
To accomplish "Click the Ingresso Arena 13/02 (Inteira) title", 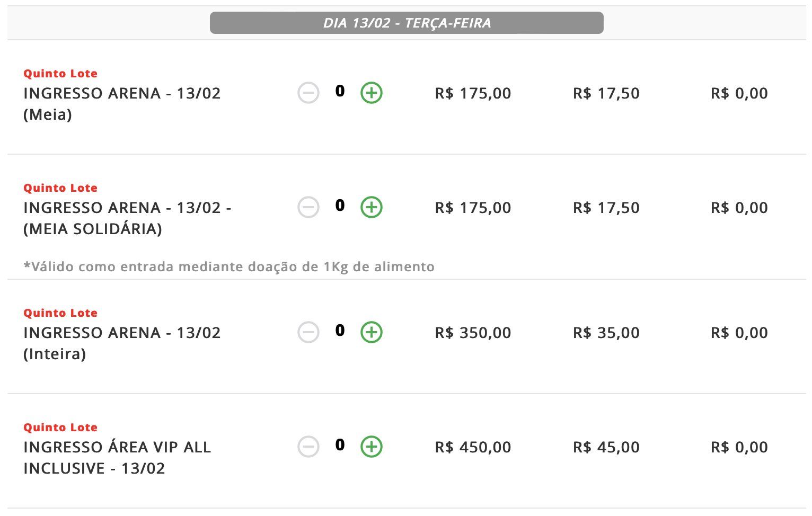I will [x=122, y=343].
